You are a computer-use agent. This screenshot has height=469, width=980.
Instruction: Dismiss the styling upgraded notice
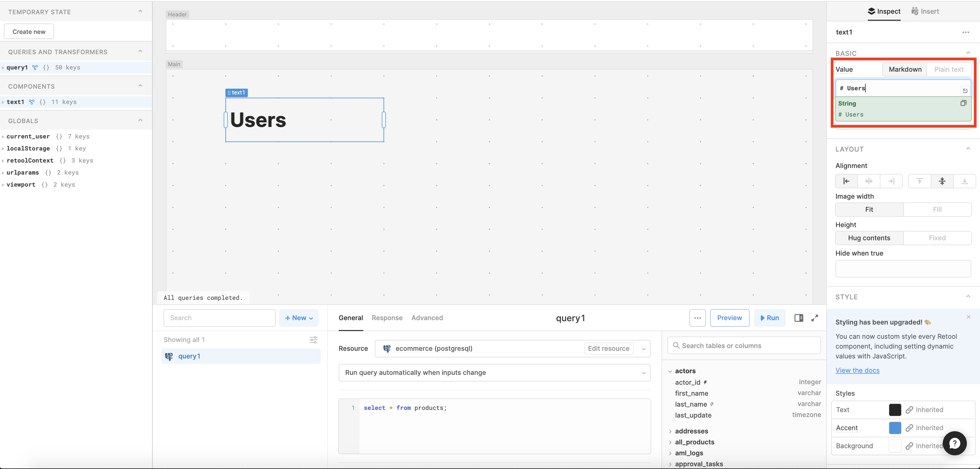coord(968,317)
